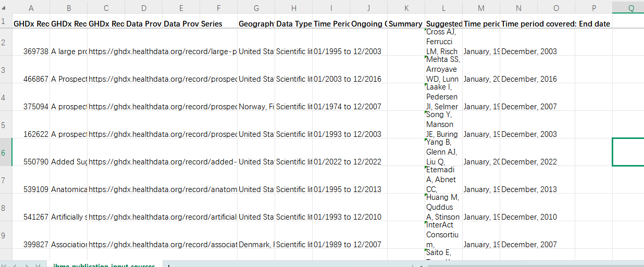Select column A header
The image size is (644, 267).
point(31,8)
